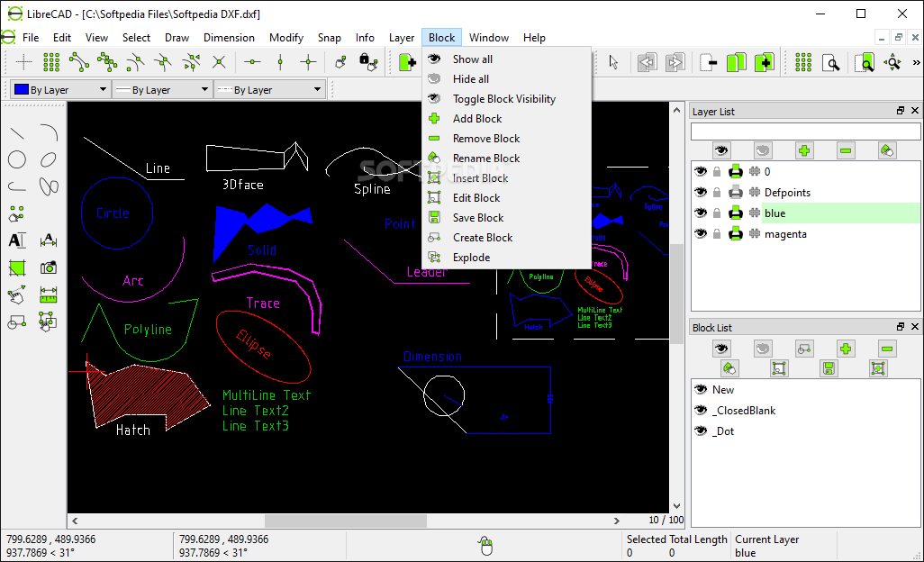Open the line type By Layer dropdown

[269, 89]
